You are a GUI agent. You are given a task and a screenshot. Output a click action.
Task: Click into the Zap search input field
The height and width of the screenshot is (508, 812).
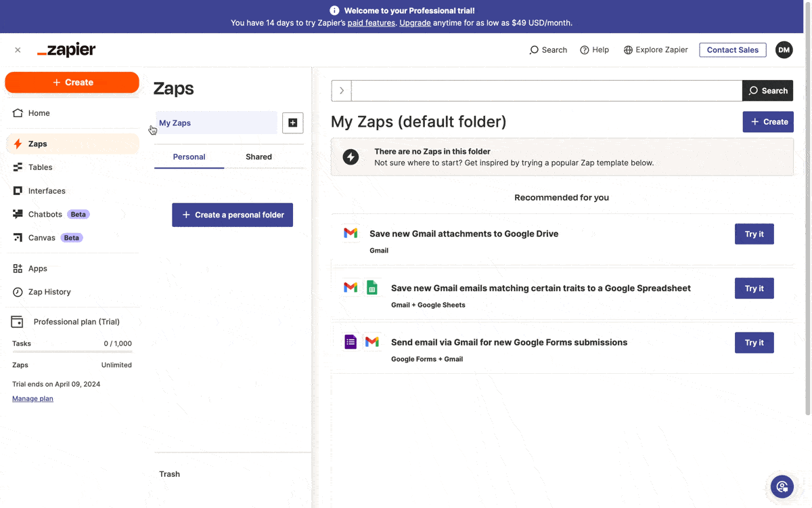[x=546, y=91]
